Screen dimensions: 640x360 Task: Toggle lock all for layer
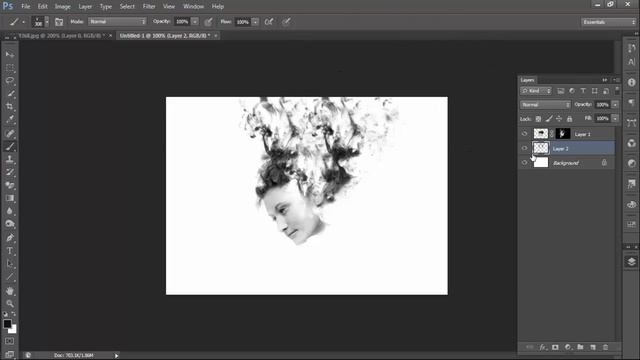pyautogui.click(x=569, y=119)
